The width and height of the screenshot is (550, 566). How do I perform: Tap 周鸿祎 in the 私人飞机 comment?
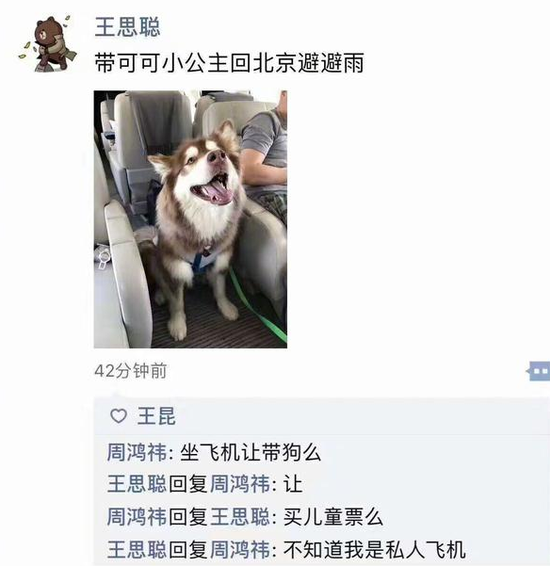click(240, 550)
